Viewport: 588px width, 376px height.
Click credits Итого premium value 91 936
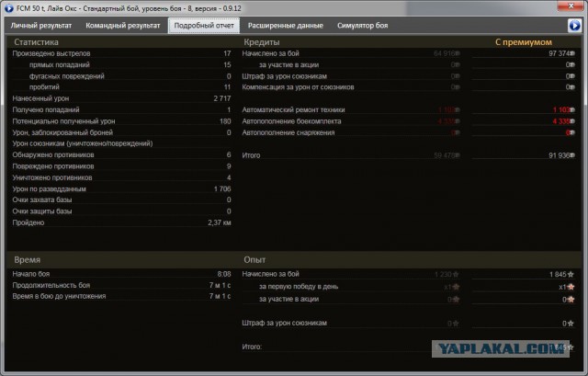click(560, 155)
